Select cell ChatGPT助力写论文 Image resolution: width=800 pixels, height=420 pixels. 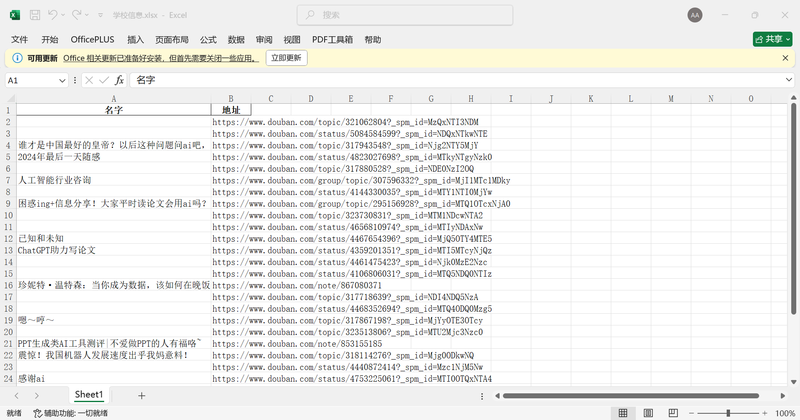(114, 250)
